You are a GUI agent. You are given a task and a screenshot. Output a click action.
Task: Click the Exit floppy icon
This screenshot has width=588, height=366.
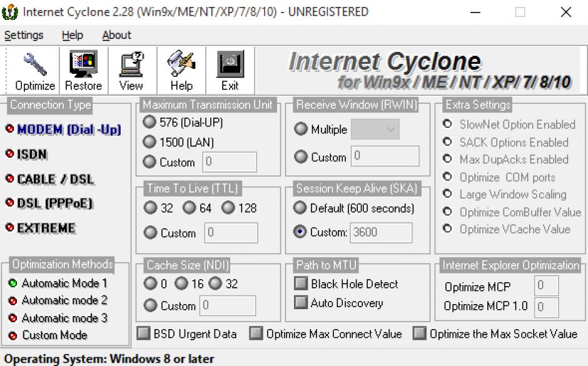point(230,64)
